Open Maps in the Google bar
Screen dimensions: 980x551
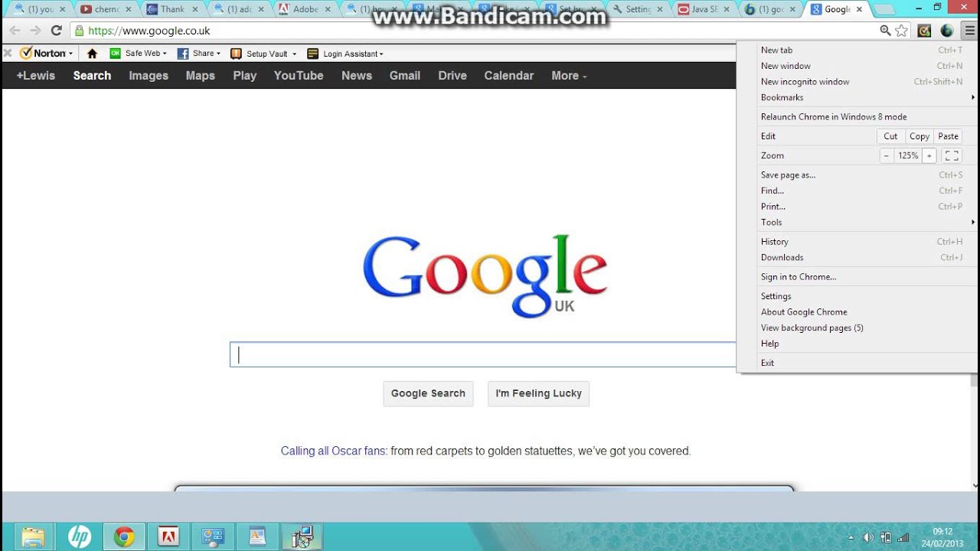(x=201, y=76)
